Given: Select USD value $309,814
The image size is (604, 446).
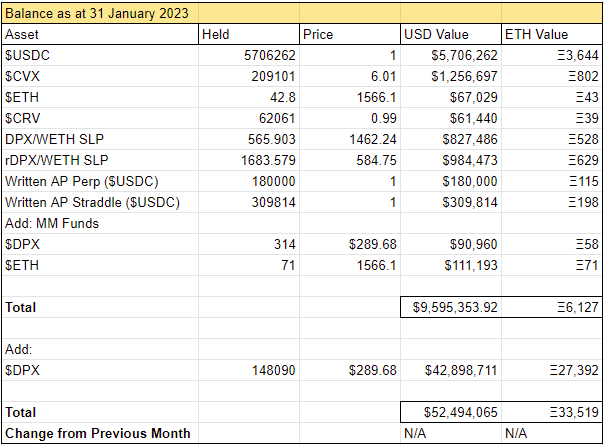Looking at the screenshot, I should [470, 202].
